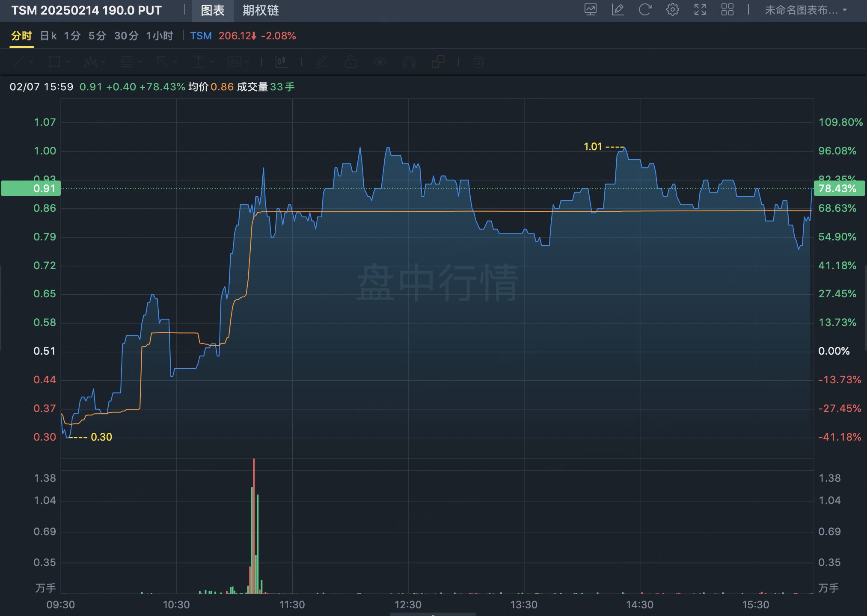Select the 日k timeframe tab

pos(48,36)
